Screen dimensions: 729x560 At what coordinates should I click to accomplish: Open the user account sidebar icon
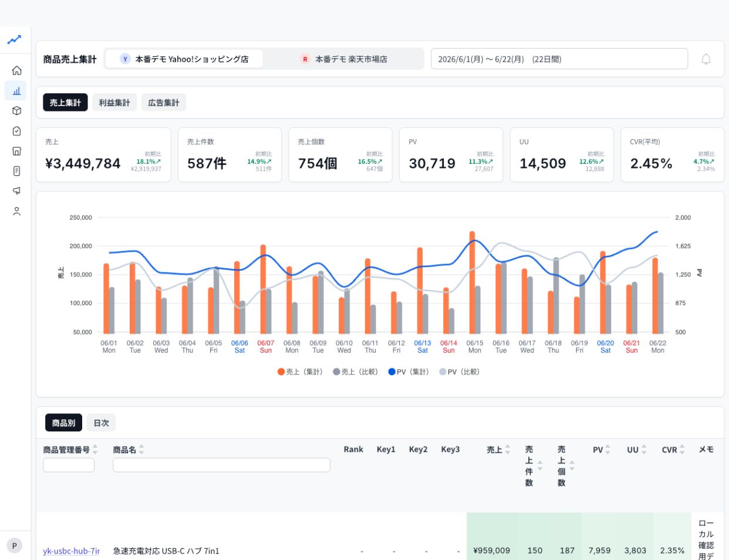[x=16, y=211]
